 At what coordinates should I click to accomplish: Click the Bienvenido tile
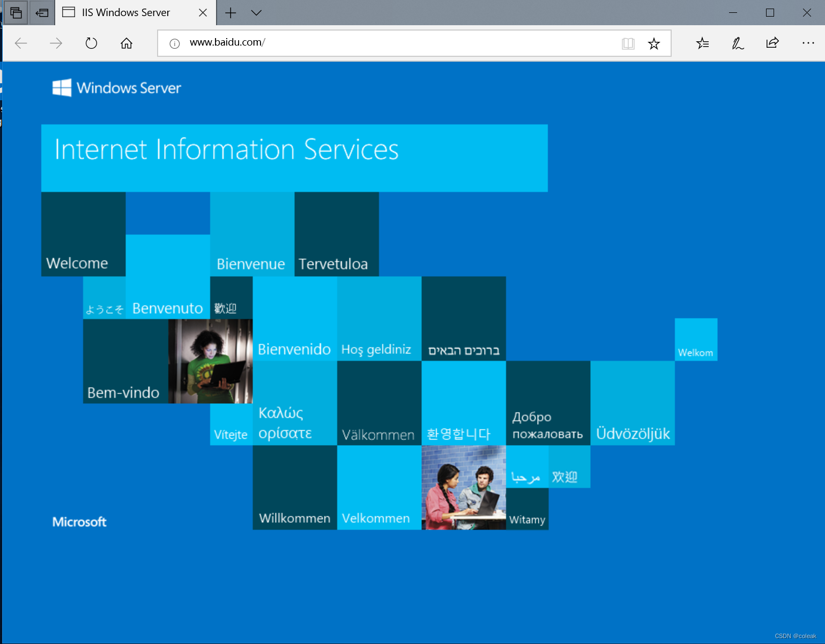(x=295, y=319)
